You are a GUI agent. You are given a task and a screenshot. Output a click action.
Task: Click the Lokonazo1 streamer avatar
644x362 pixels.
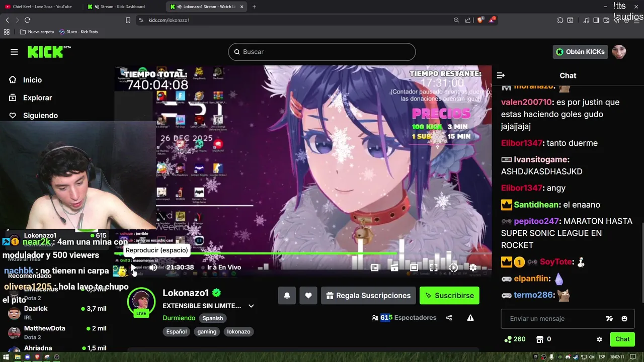click(x=141, y=301)
